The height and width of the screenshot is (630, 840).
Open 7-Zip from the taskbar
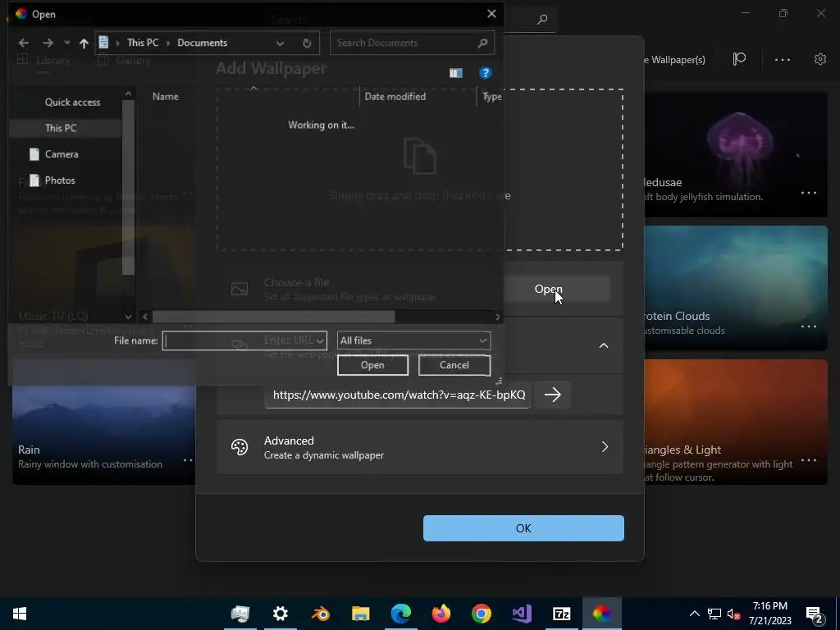(561, 614)
